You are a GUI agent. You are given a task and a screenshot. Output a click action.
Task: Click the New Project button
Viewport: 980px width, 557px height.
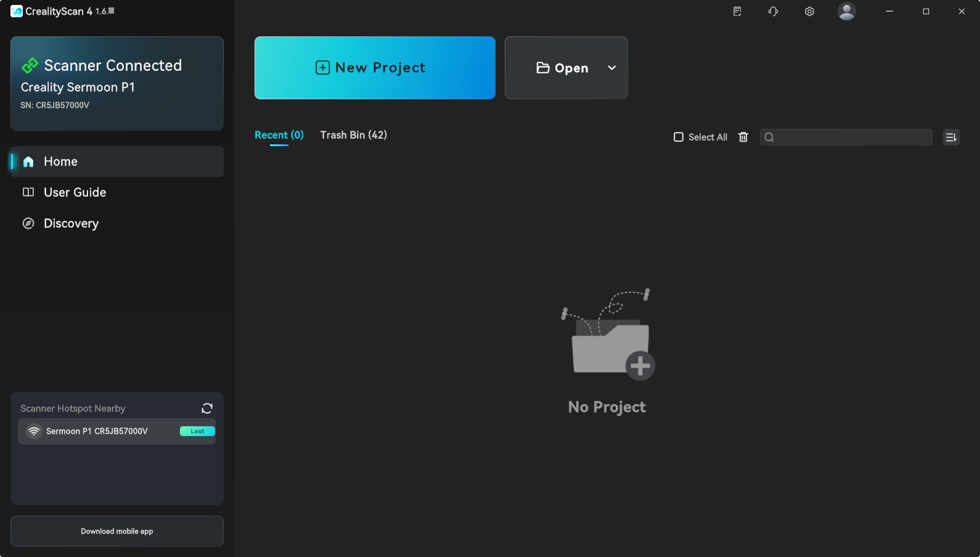[x=375, y=68]
